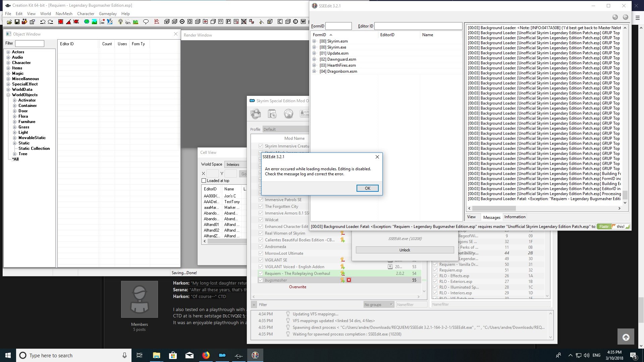Click the Unlock button
The image size is (644, 362).
click(405, 250)
